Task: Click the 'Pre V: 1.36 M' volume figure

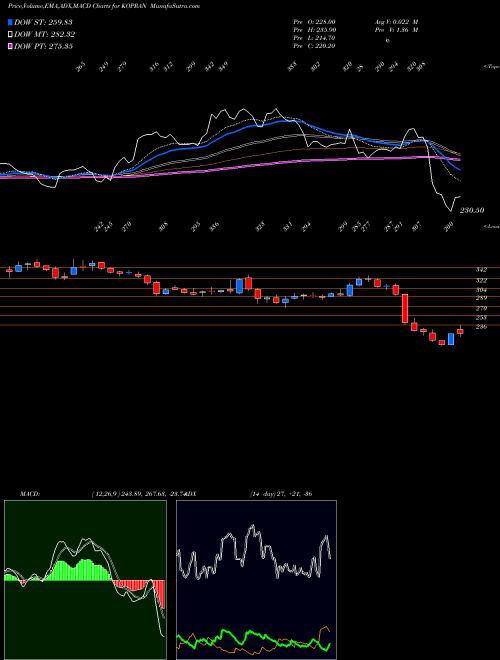Action: (396, 30)
